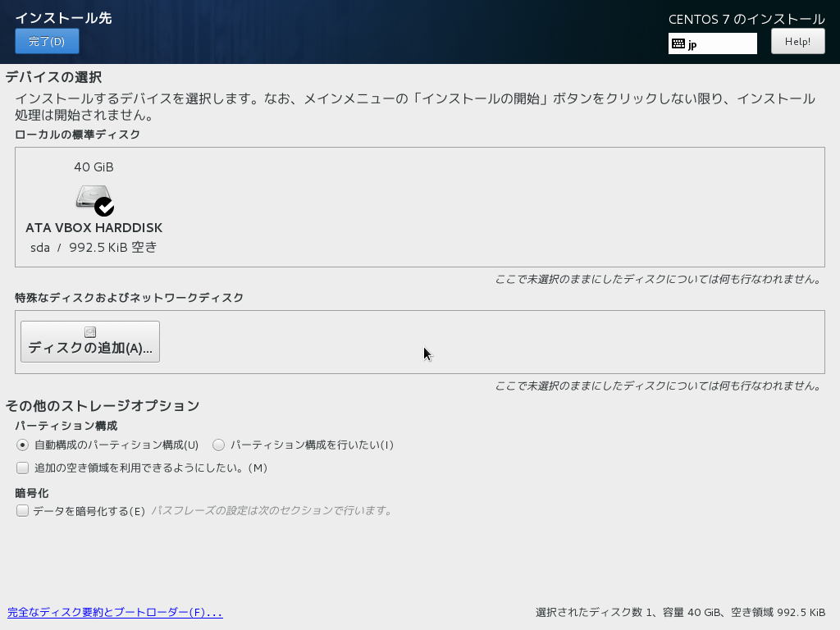Check 追加の空き領域を利用できるようにしたい(M)
840x630 pixels.
pos(22,467)
